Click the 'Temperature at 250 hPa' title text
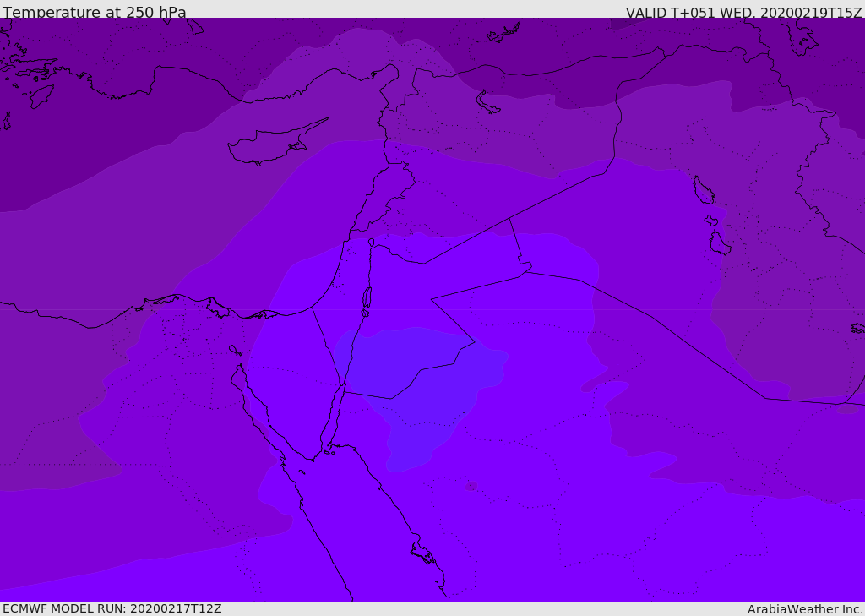The image size is (865, 616). 95,12
